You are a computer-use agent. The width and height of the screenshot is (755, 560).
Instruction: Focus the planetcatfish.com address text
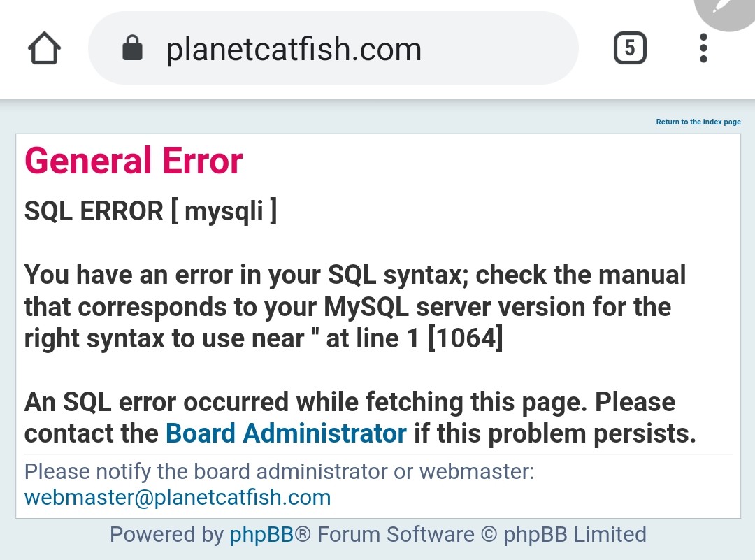(294, 49)
